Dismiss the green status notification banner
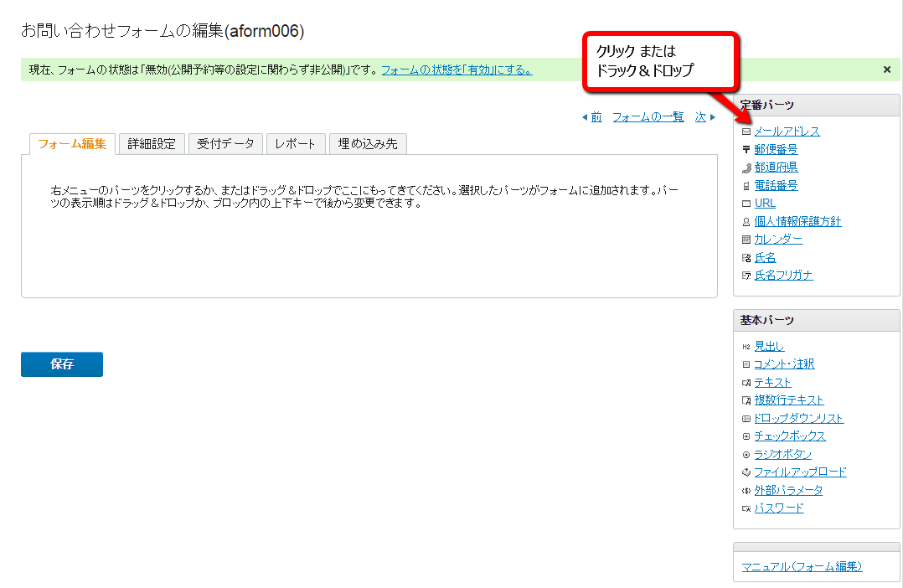 click(887, 70)
